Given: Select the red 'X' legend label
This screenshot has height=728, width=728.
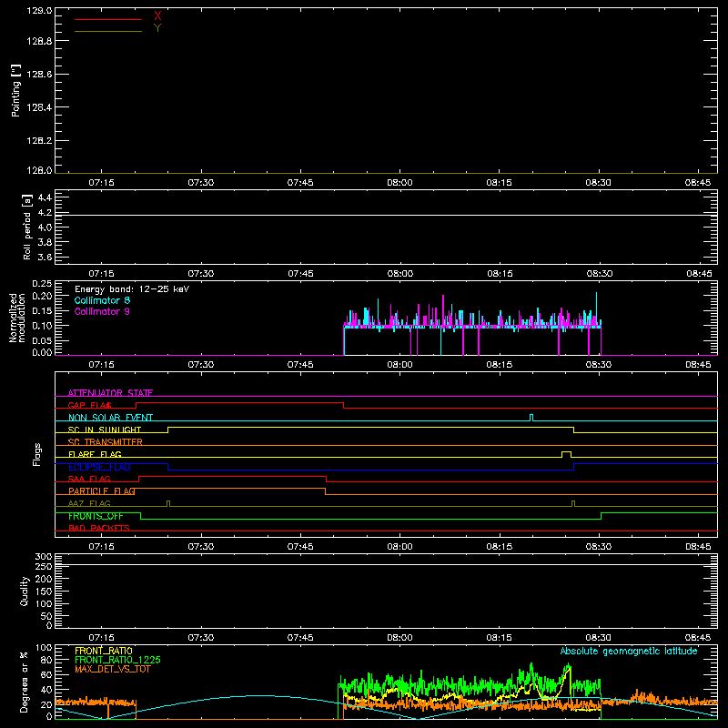Looking at the screenshot, I should 157,16.
